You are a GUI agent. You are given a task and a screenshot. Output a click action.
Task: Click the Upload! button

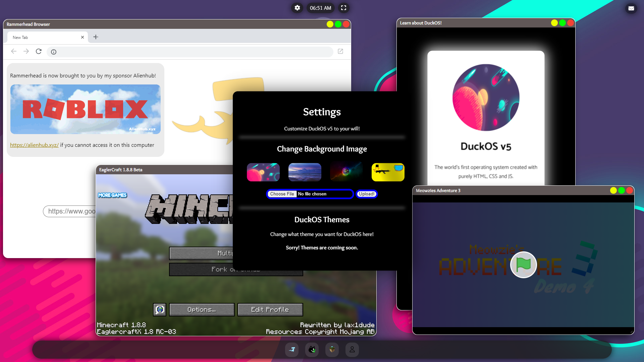tap(367, 194)
